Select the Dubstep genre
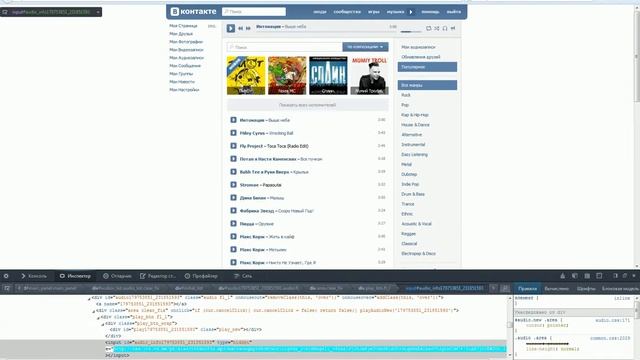 tap(409, 174)
